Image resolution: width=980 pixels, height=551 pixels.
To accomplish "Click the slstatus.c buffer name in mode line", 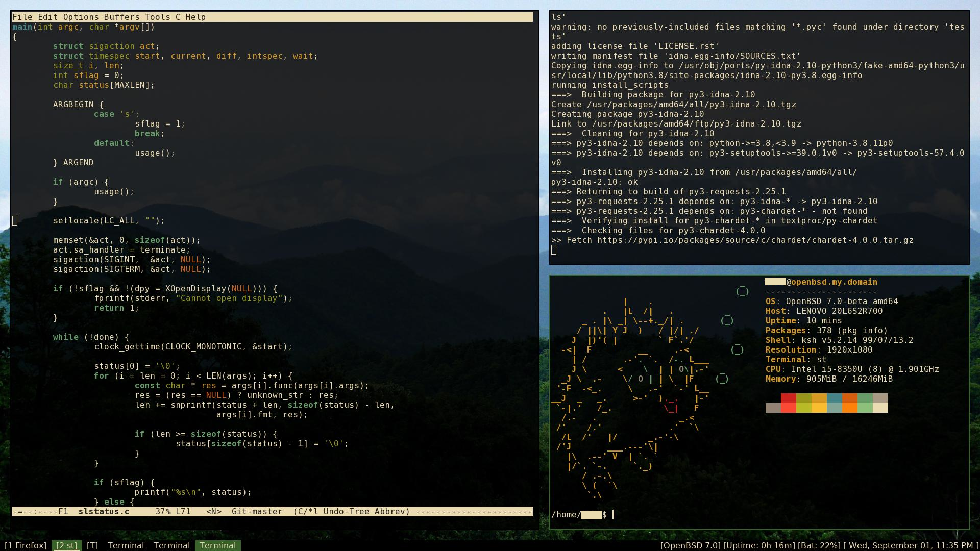I will 104,511.
